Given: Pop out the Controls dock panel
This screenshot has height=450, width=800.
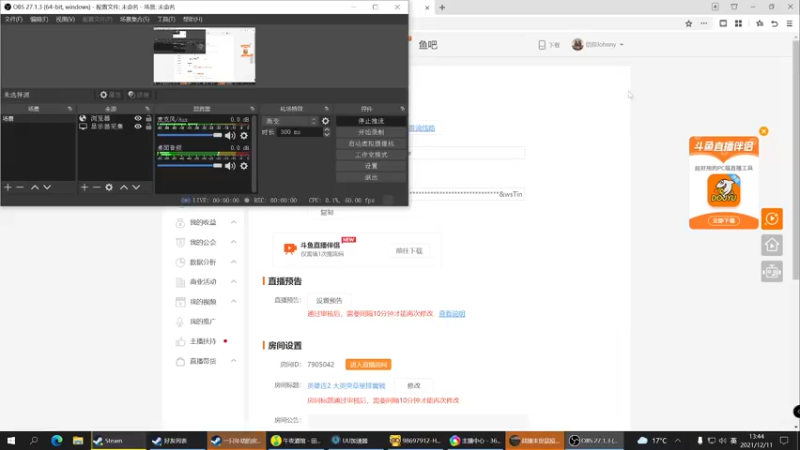Looking at the screenshot, I should coord(402,109).
